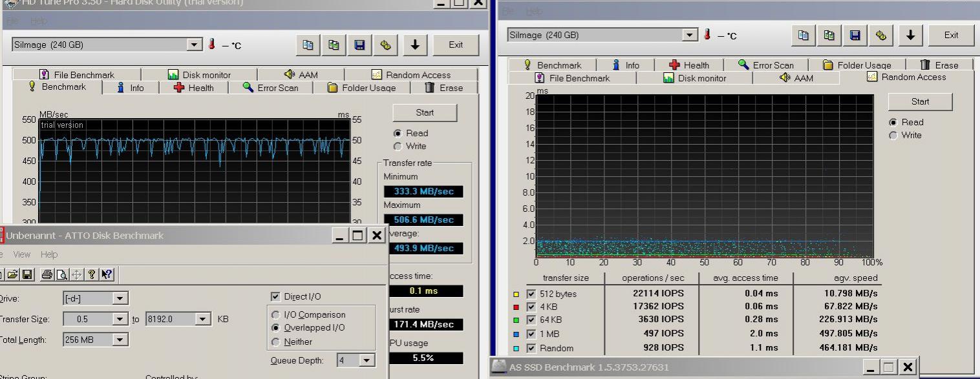Thermometer icon in HD Tune Benchmark window
The width and height of the screenshot is (980, 379).
click(211, 45)
